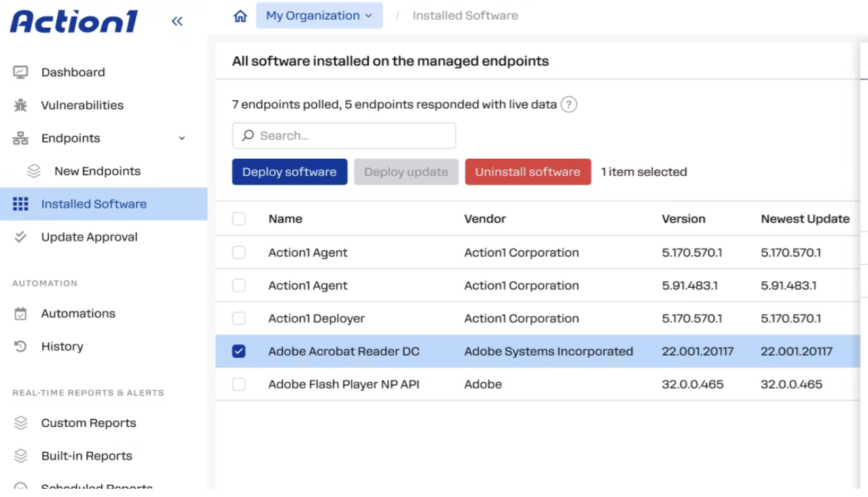This screenshot has height=497, width=868.
Task: Click version 32.0.0.465 in Newest Update column
Action: [791, 384]
